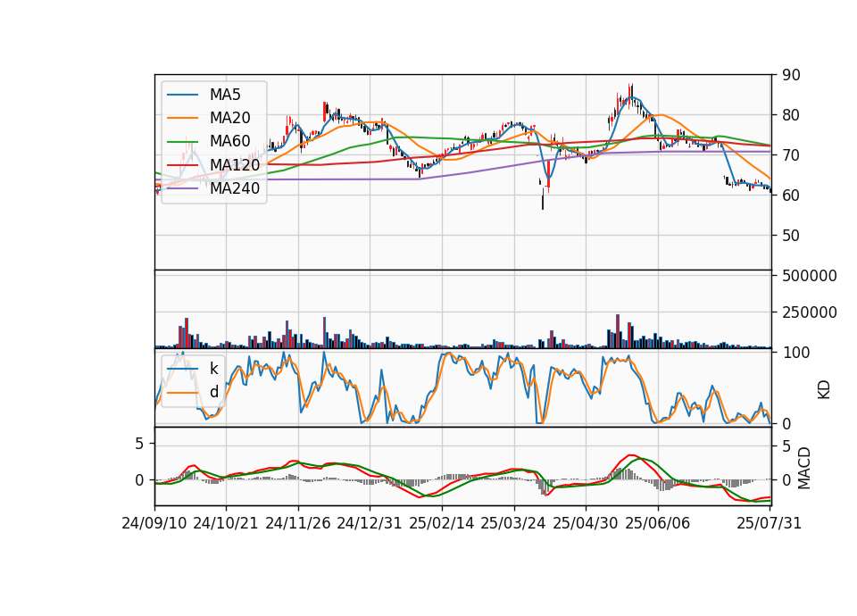Click the d label in KD legend
Image resolution: width=857 pixels, height=616 pixels.
[213, 392]
